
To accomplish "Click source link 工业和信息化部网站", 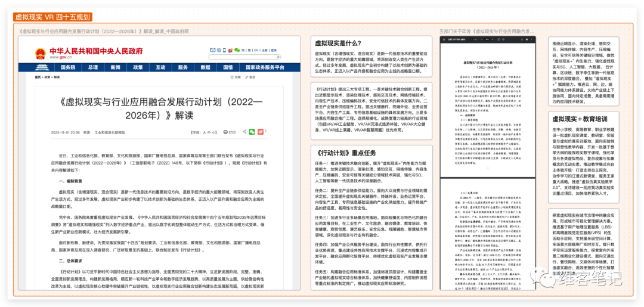I will (110, 132).
